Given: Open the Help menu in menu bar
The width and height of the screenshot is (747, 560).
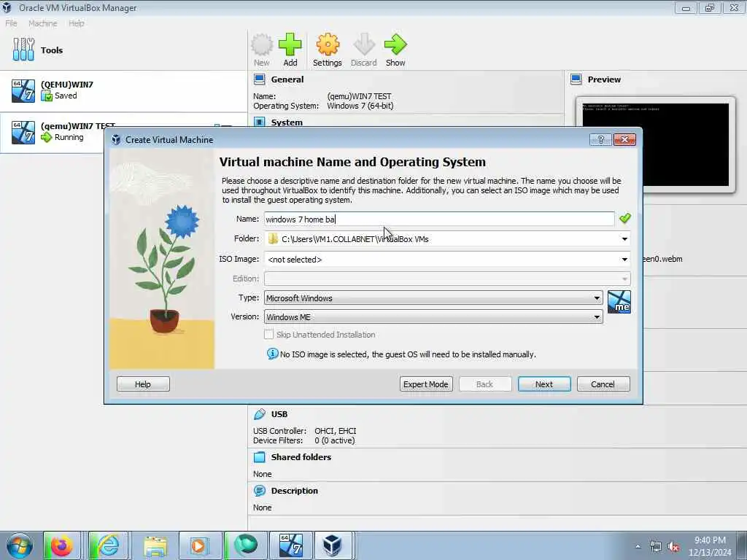Looking at the screenshot, I should [76, 23].
